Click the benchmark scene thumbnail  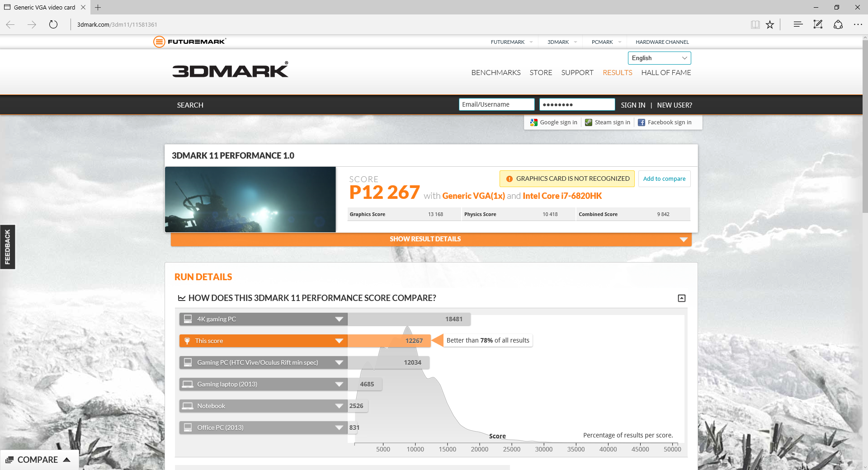point(250,199)
